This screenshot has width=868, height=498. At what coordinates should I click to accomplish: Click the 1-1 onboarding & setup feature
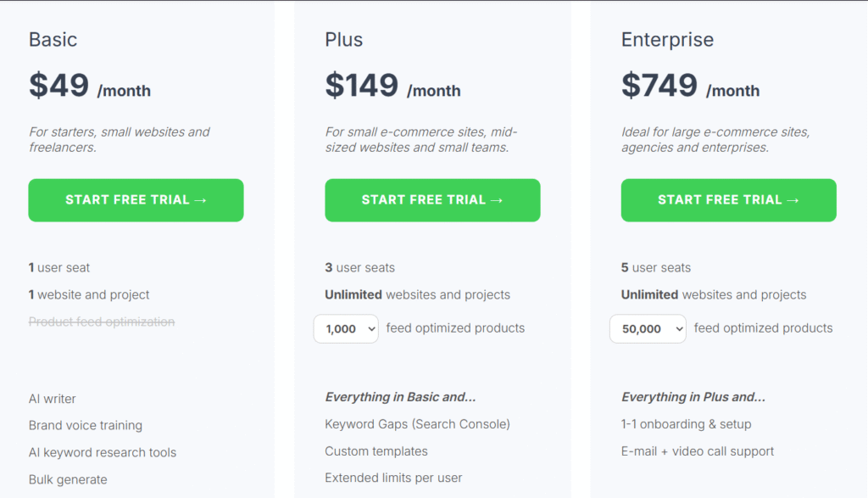pyautogui.click(x=688, y=423)
